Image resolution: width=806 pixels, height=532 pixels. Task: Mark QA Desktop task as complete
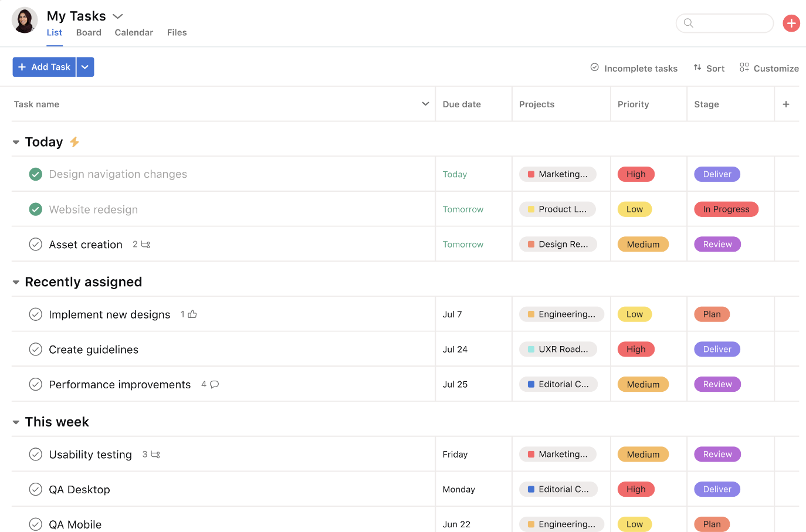36,489
